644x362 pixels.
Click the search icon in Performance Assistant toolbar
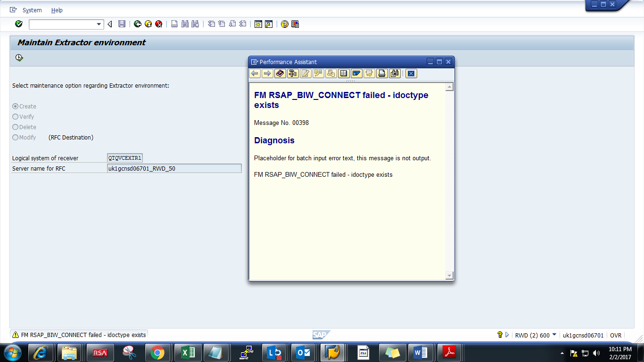coord(395,74)
